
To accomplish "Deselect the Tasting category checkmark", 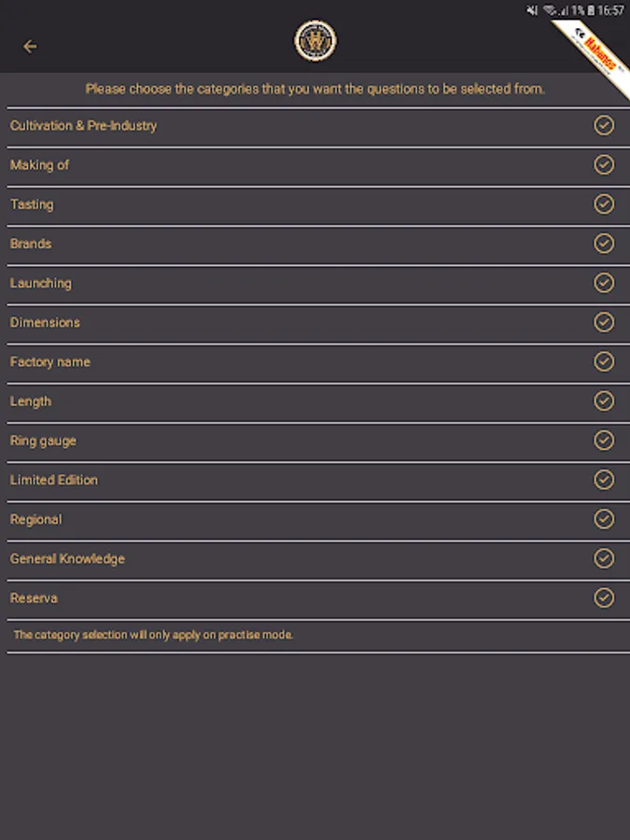I will point(604,204).
